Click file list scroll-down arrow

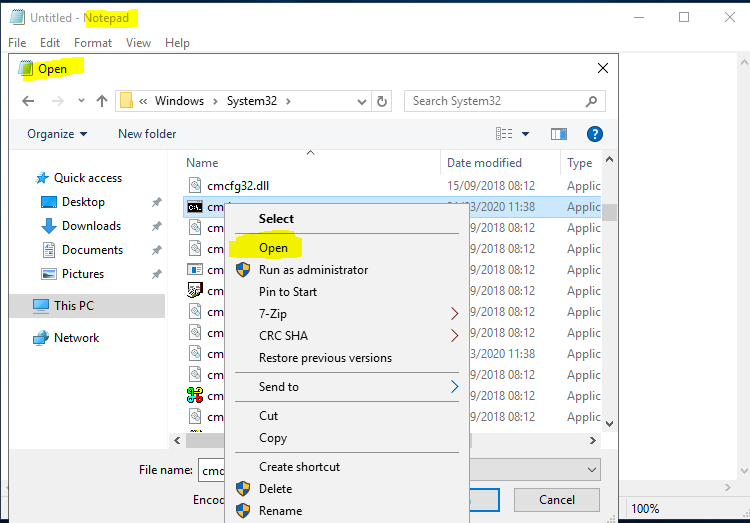point(609,423)
